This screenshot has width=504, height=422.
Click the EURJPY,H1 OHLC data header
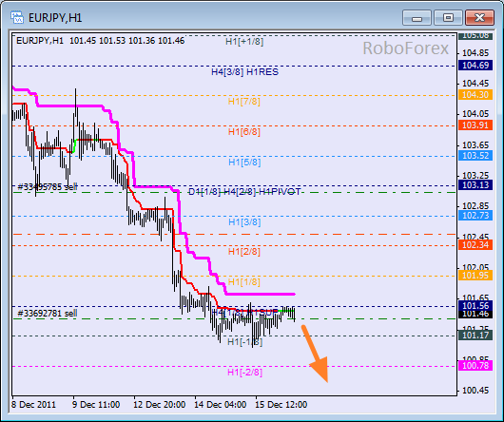click(x=100, y=41)
